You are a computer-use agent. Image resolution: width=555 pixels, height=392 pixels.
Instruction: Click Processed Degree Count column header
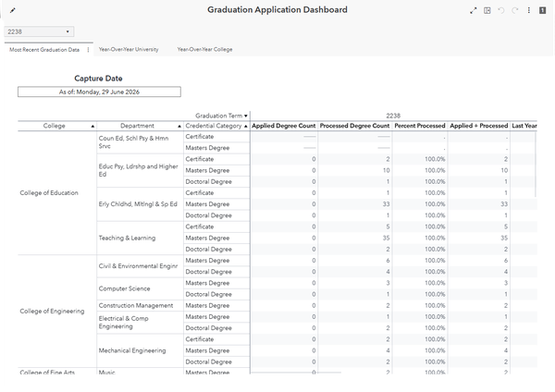click(354, 126)
